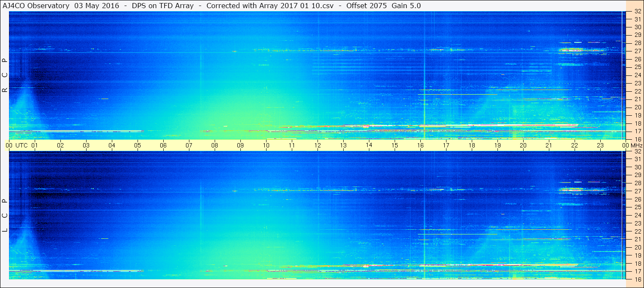Click the 14 hour mark on time axis
This screenshot has width=644, height=288.
369,145
